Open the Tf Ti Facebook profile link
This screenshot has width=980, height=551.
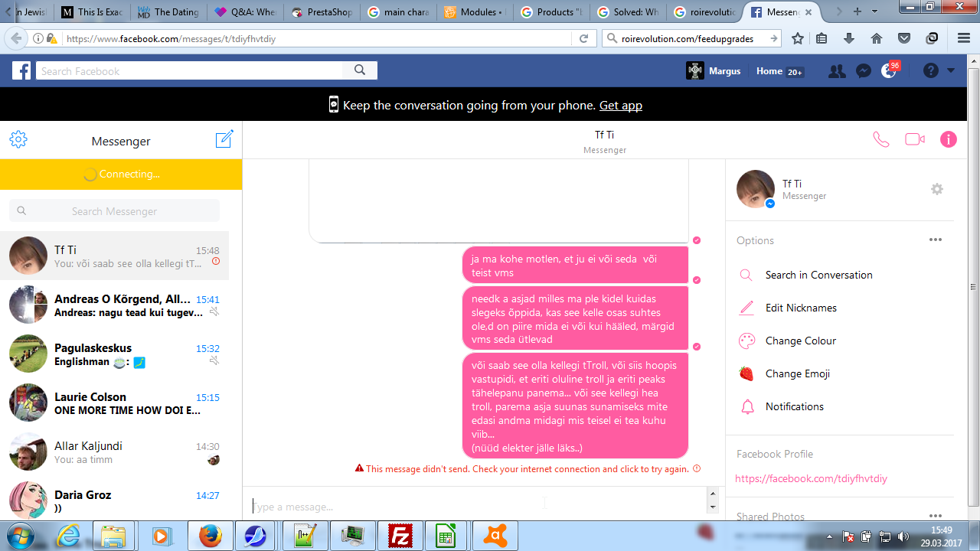coord(811,478)
